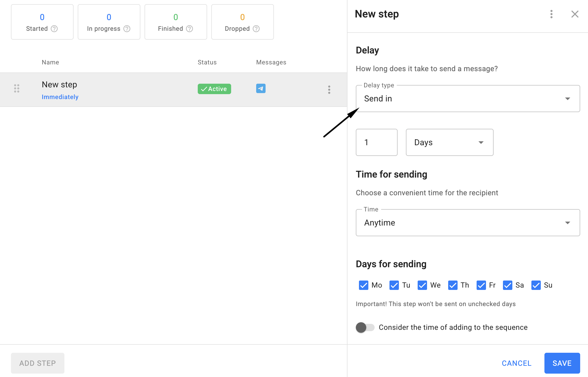The height and width of the screenshot is (377, 588).
Task: Expand the Days unit dropdown
Action: pos(449,143)
